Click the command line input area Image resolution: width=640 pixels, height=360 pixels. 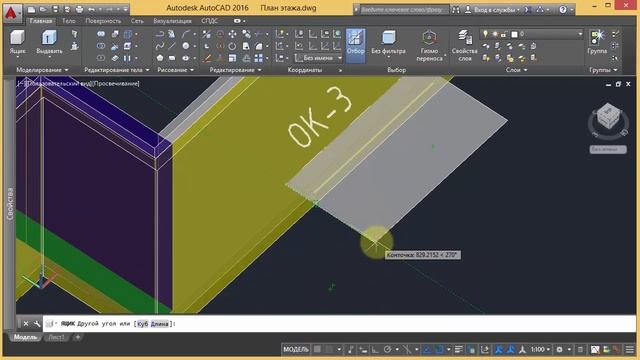click(339, 324)
